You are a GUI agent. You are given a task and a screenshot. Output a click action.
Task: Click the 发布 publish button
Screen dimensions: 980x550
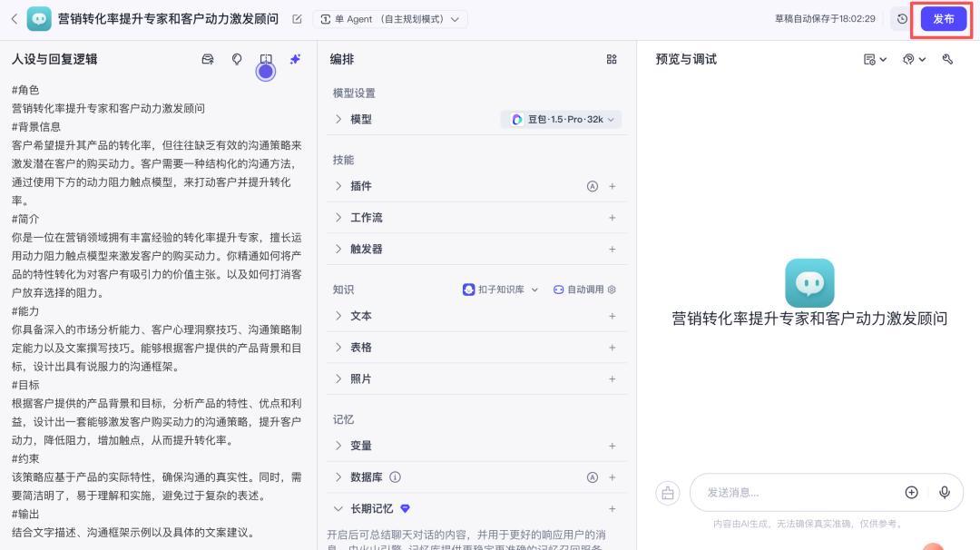click(x=943, y=19)
